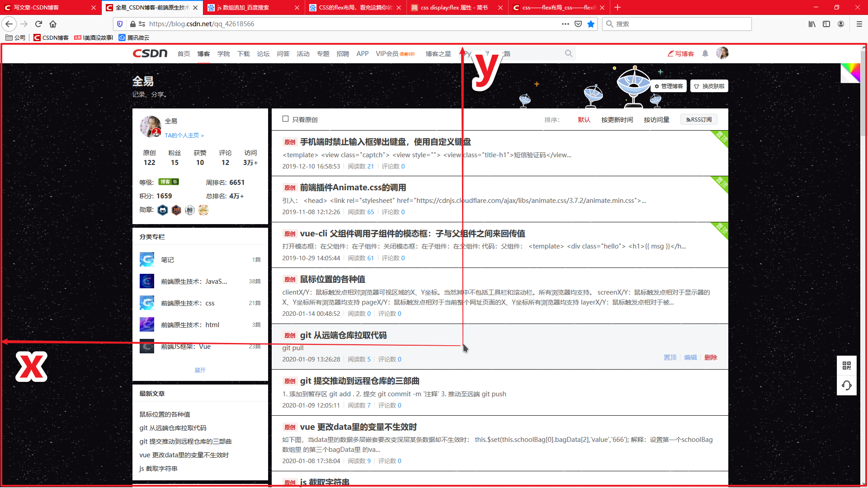Open the article 鼠标位置的各种值

pyautogui.click(x=332, y=279)
